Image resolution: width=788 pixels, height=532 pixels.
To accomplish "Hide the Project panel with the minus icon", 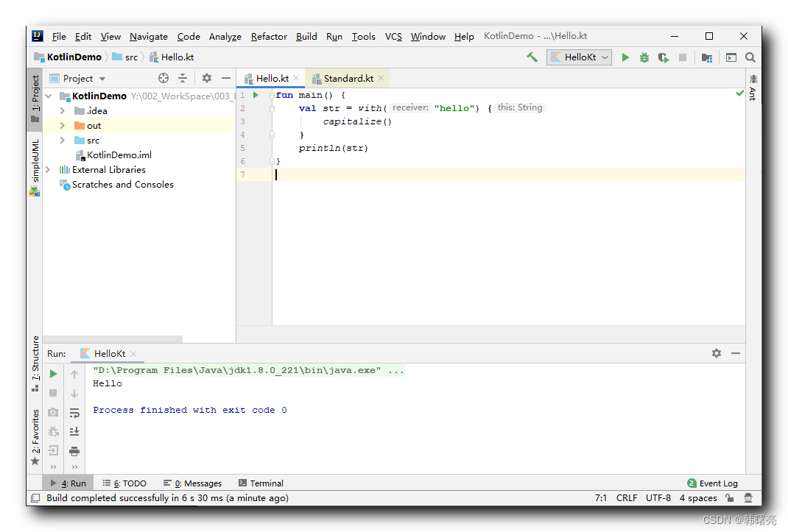I will (225, 78).
